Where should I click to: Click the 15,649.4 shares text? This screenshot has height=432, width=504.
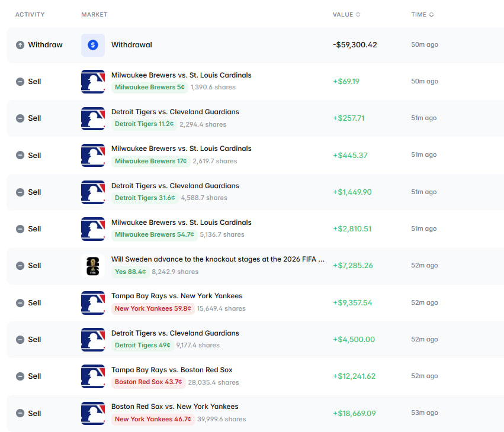pos(221,309)
